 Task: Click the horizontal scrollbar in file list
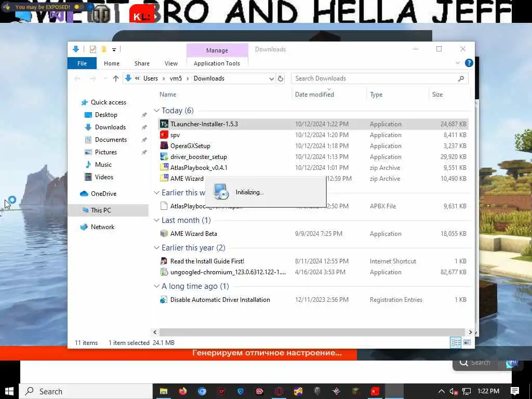coord(312,332)
